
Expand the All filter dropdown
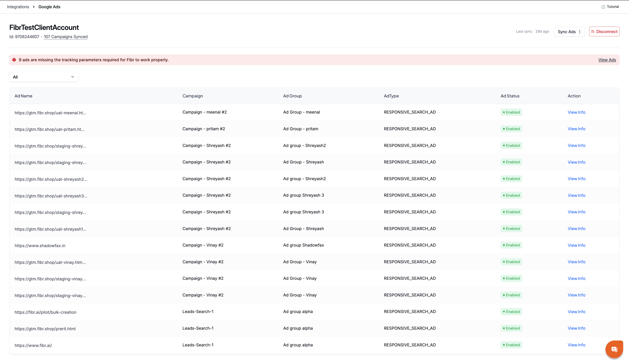click(x=44, y=77)
